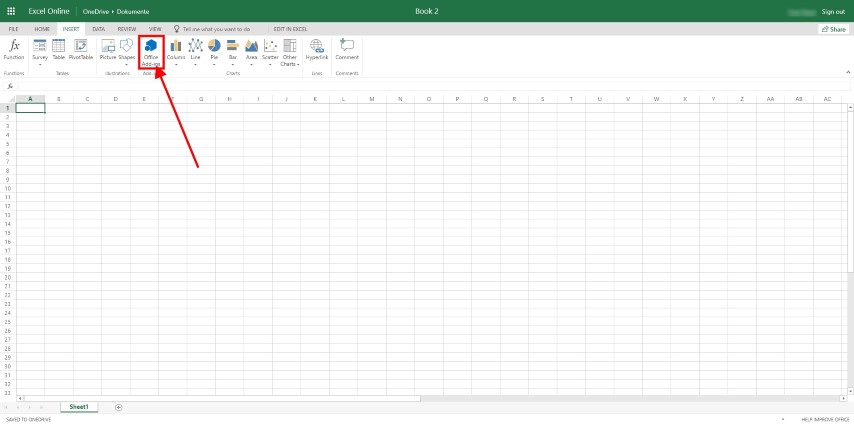The width and height of the screenshot is (854, 424).
Task: Insert a Comment
Action: 347,50
